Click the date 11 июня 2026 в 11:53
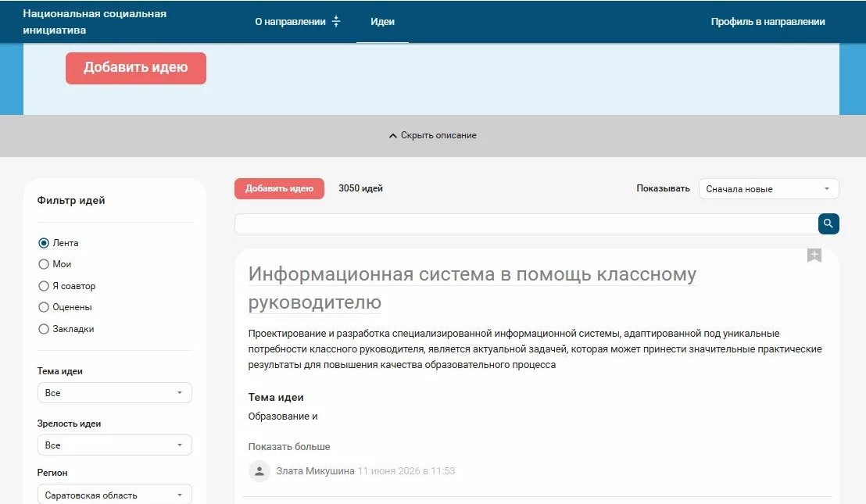Screen dimensions: 866x504 click(x=406, y=471)
